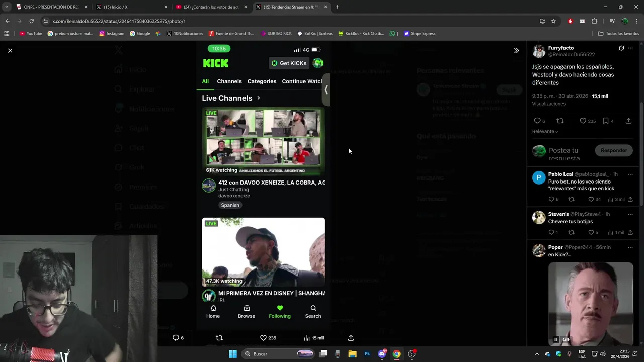The width and height of the screenshot is (644, 362).
Task: Reply to Steven's comment
Action: coord(553,232)
